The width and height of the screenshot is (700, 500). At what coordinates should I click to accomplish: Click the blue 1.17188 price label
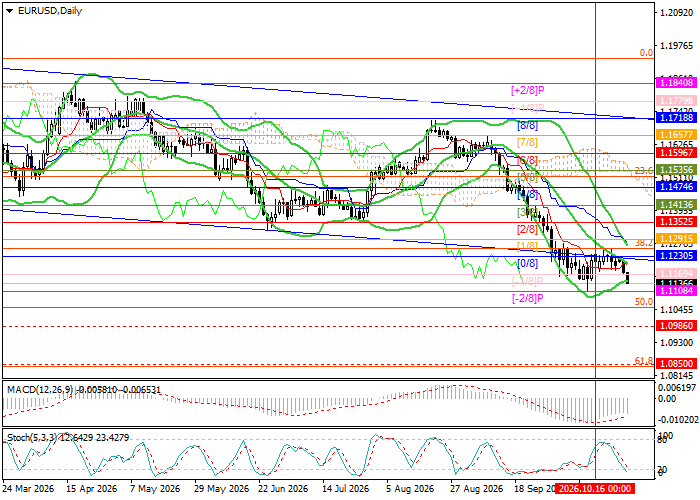[x=676, y=118]
